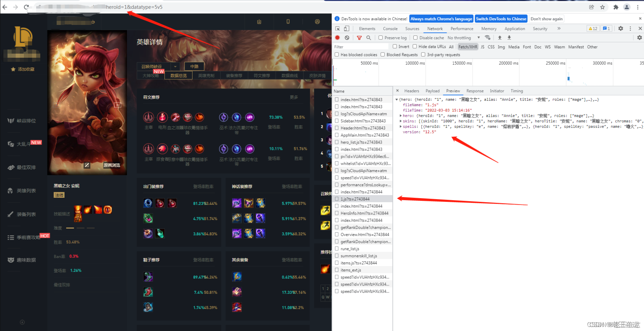Image resolution: width=644 pixels, height=331 pixels.
Task: Reload the page with refresh icon
Action: click(x=26, y=7)
